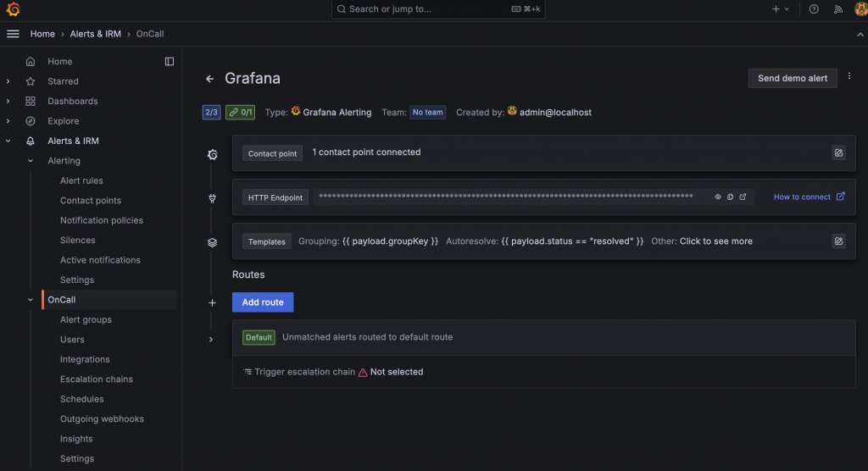Screen dimensions: 868x471
Task: Open Contact points in sidebar
Action: coord(90,201)
